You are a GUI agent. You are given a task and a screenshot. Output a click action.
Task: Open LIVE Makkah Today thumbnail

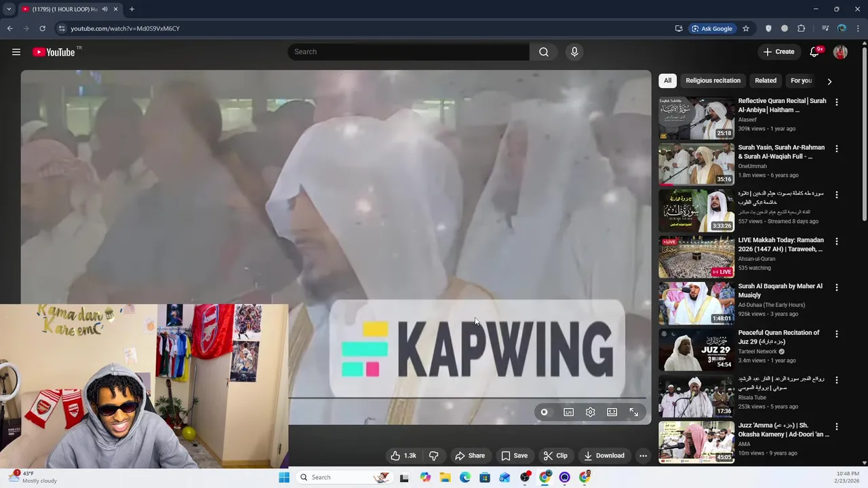coord(696,257)
